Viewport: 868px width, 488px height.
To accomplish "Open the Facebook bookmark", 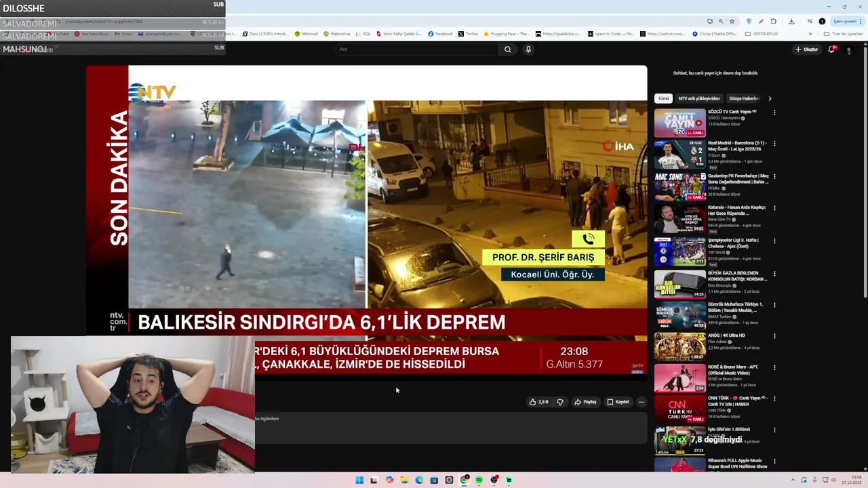I will pyautogui.click(x=440, y=34).
